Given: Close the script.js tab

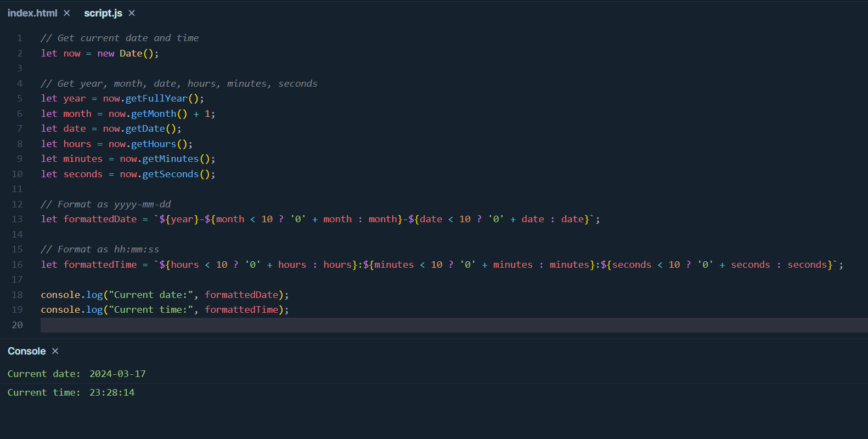Looking at the screenshot, I should tap(132, 13).
